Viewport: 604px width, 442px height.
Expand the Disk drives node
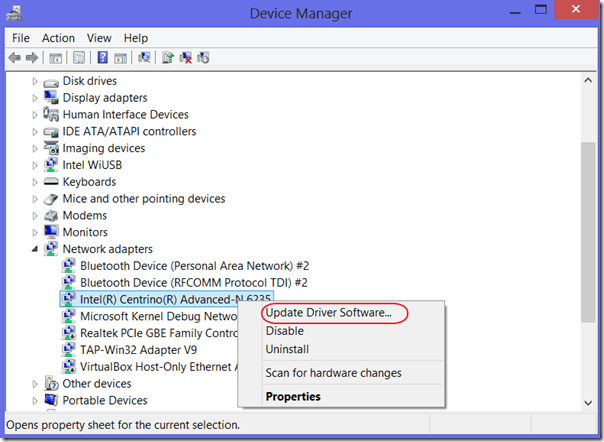(x=35, y=81)
